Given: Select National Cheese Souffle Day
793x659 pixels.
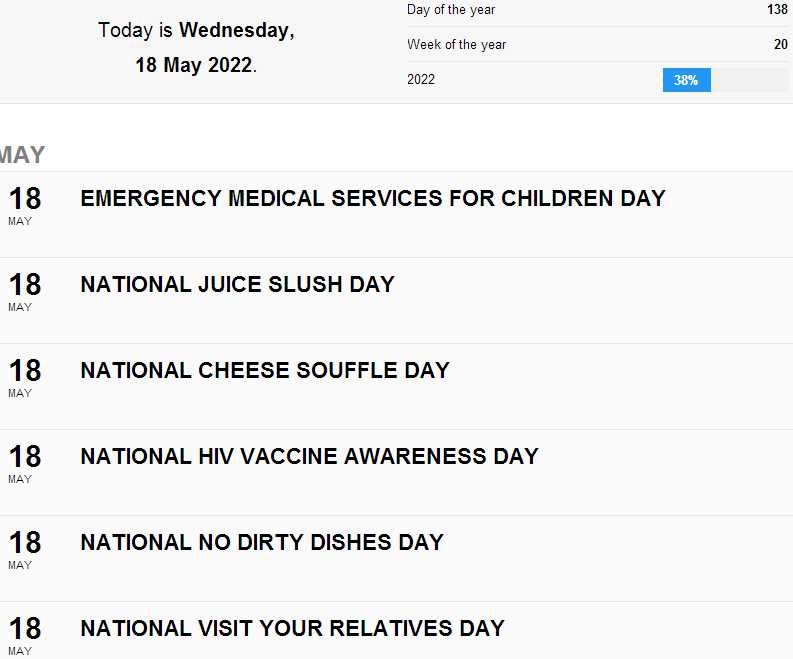Looking at the screenshot, I should point(265,370).
